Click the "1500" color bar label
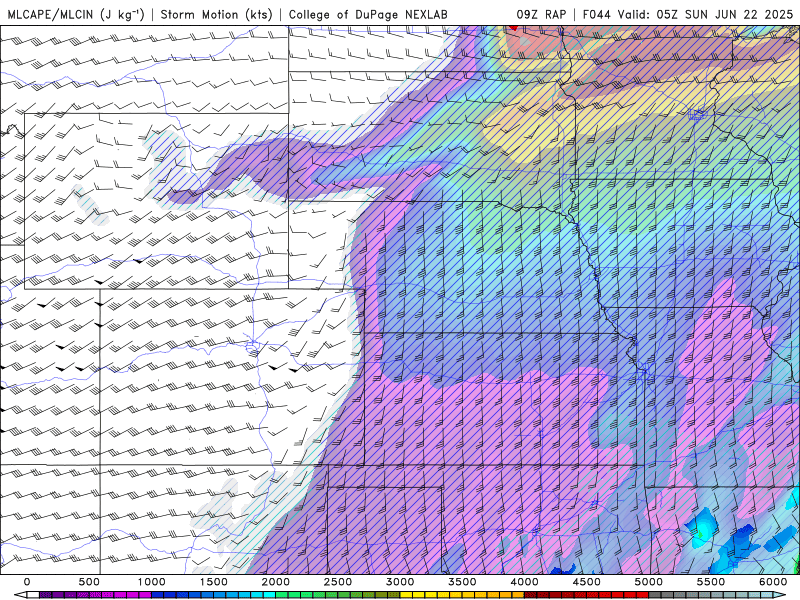This screenshot has height=600, width=800. [x=214, y=582]
